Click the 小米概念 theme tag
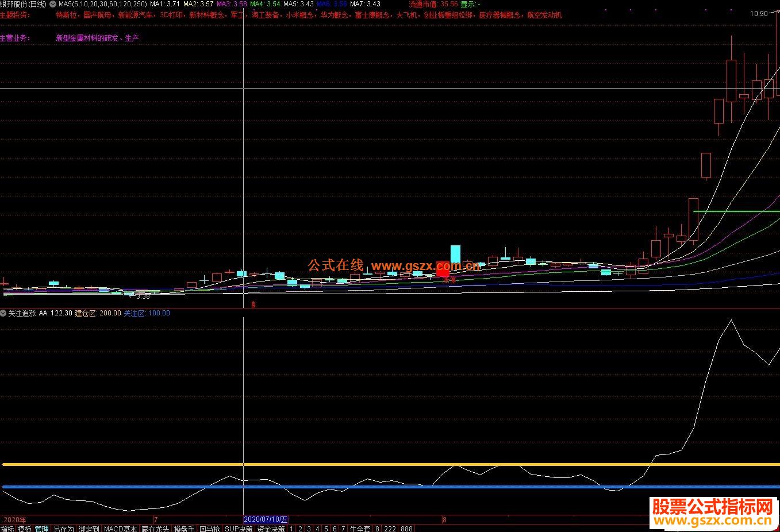 click(x=299, y=16)
